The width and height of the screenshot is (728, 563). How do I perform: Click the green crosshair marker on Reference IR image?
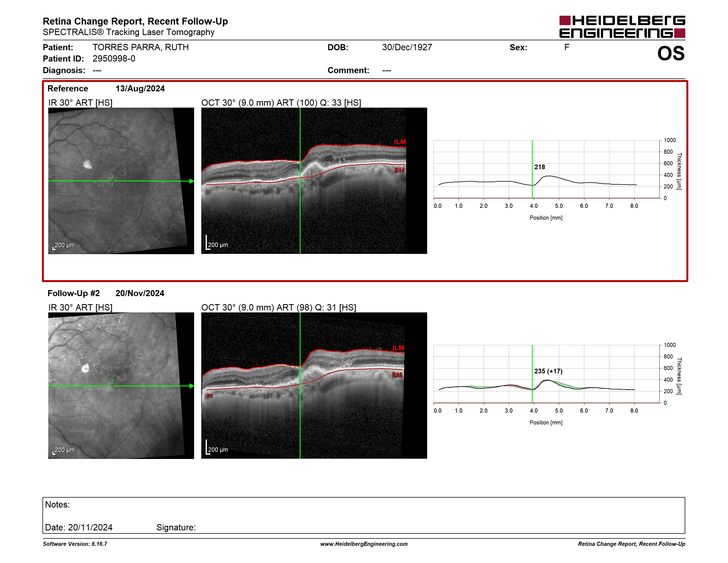pos(112,181)
